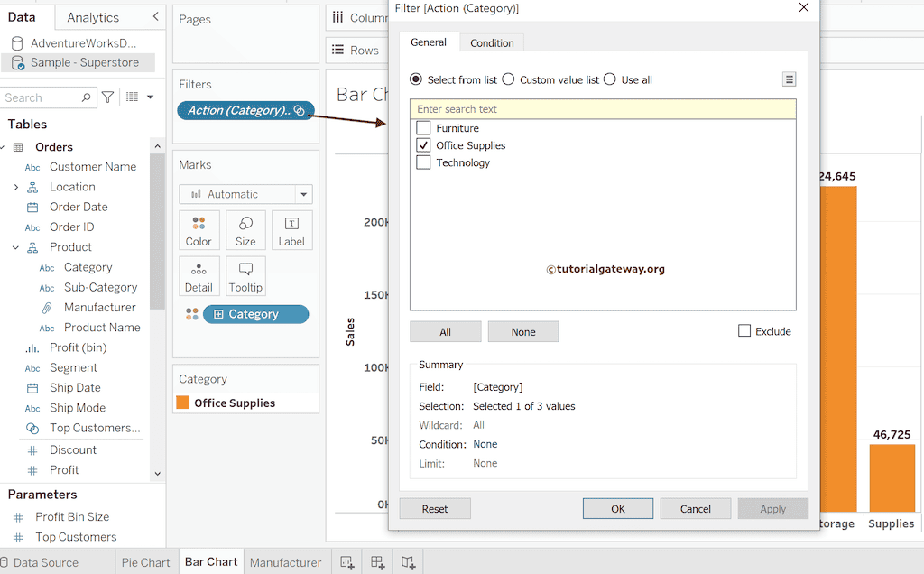Screen dimensions: 924x574
Task: Check the Technology checkbox
Action: point(423,162)
